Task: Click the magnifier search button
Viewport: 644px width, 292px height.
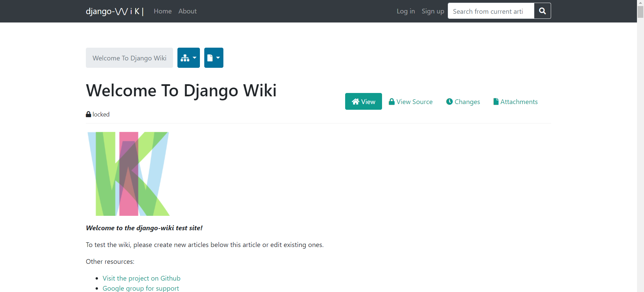Action: click(x=542, y=11)
